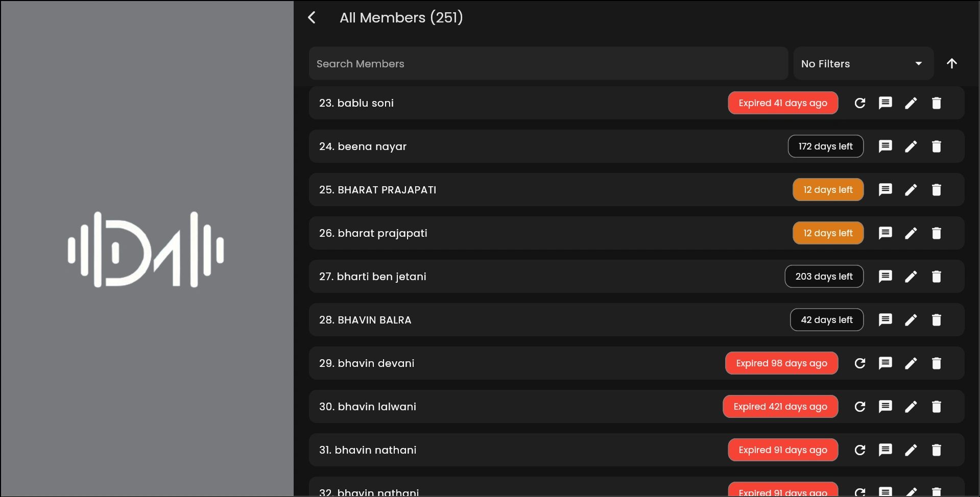Delete bhavin lalwani from members

click(x=936, y=407)
